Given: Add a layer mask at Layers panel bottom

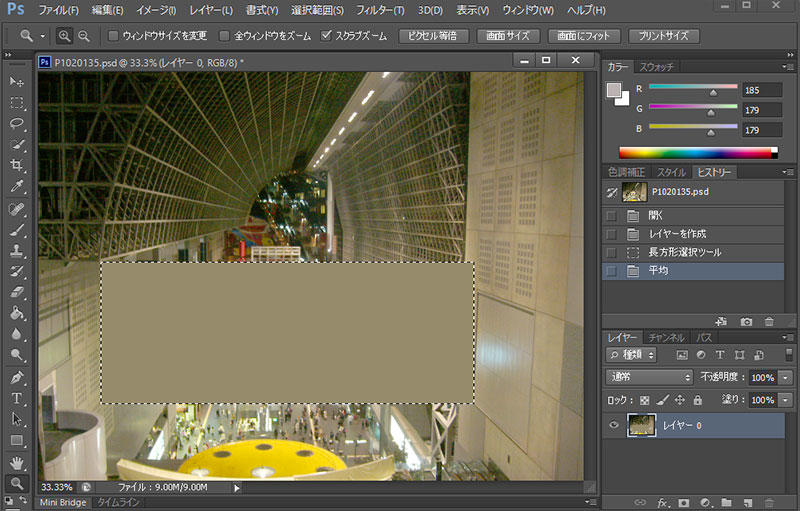Looking at the screenshot, I should click(684, 503).
